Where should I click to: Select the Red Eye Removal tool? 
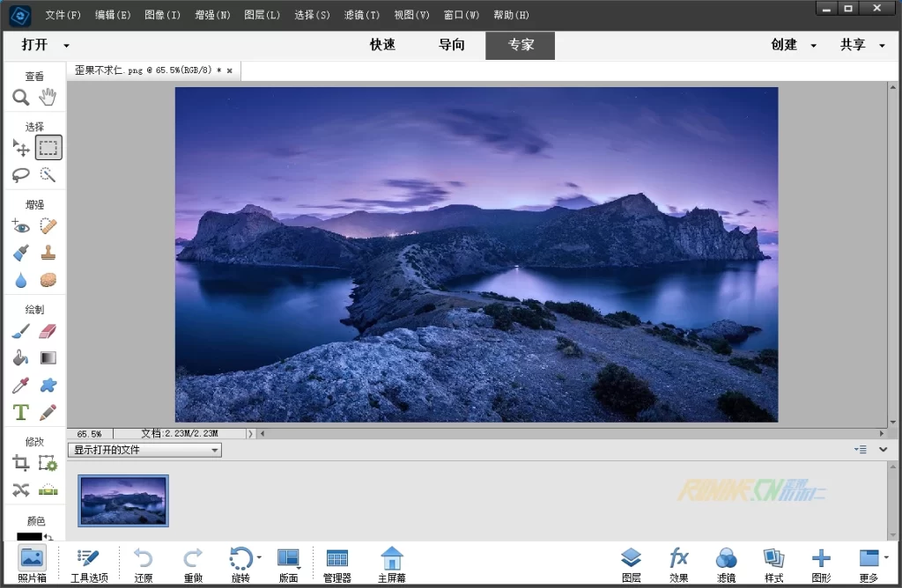[20, 226]
